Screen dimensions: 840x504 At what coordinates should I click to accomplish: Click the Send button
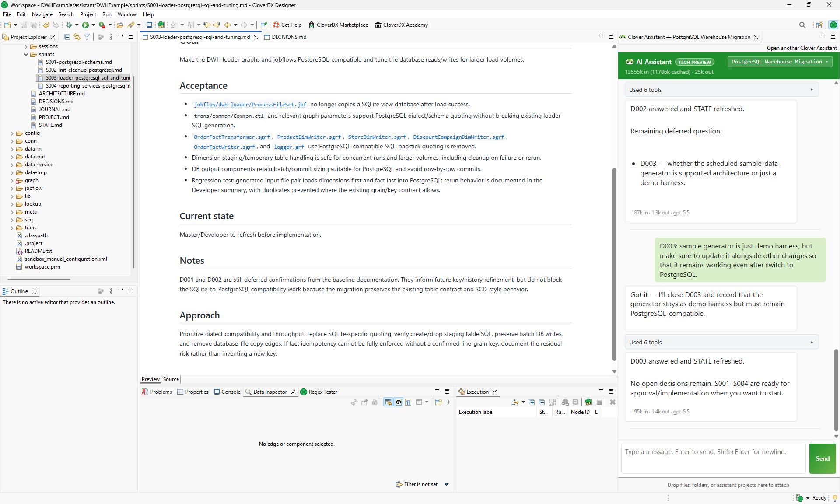(822, 458)
